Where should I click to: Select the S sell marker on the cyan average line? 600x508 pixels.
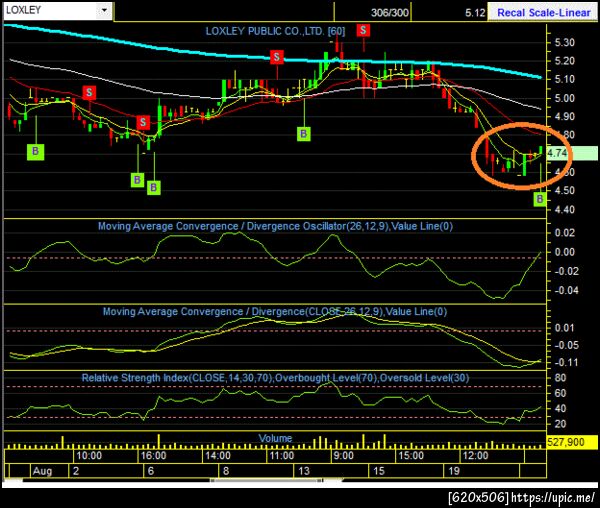pyautogui.click(x=276, y=57)
